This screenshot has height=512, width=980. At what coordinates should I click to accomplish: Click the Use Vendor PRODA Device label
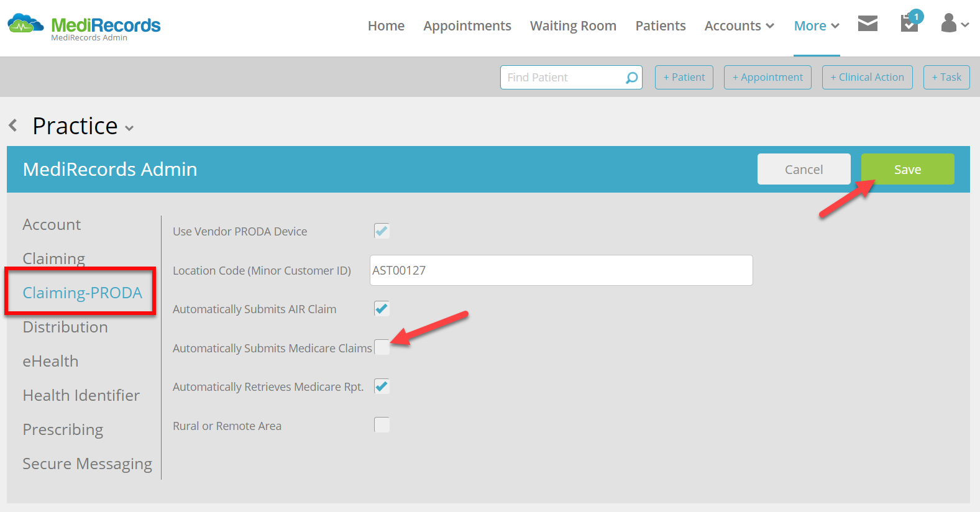[x=240, y=232]
